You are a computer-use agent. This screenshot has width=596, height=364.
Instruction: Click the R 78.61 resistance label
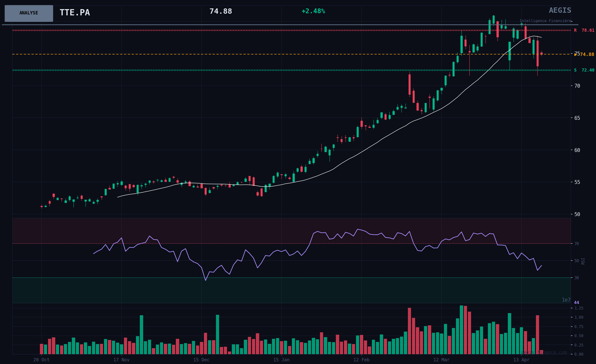click(584, 30)
